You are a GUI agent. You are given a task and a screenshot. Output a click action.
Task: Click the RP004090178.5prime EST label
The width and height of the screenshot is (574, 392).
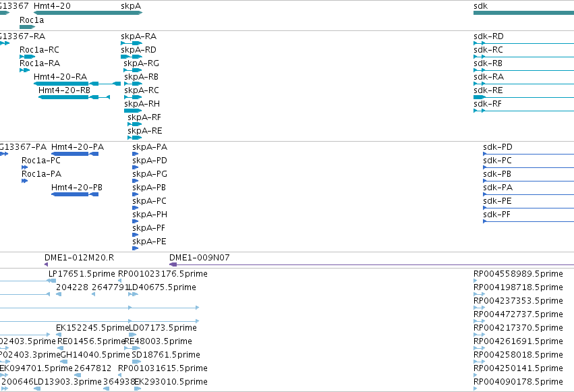point(518,382)
